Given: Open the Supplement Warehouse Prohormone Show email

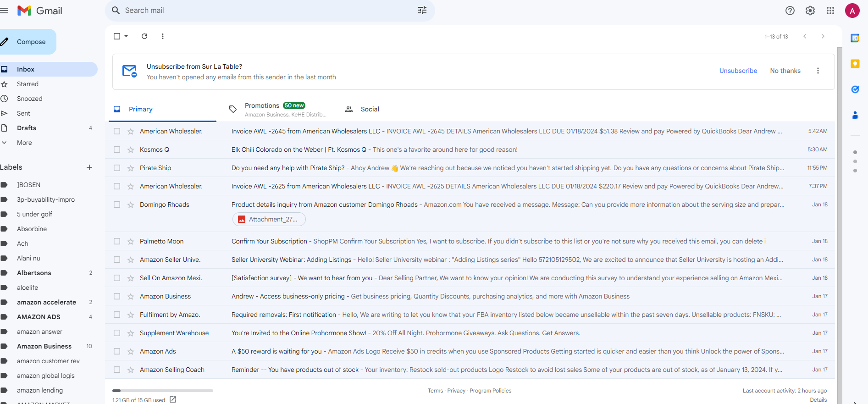Looking at the screenshot, I should pyautogui.click(x=470, y=333).
